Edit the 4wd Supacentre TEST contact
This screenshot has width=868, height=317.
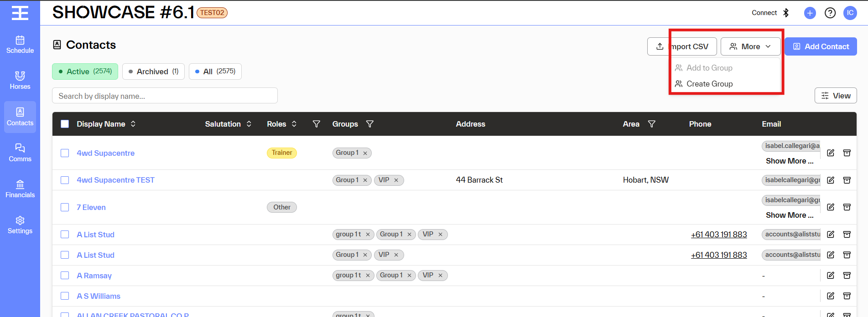pyautogui.click(x=831, y=180)
